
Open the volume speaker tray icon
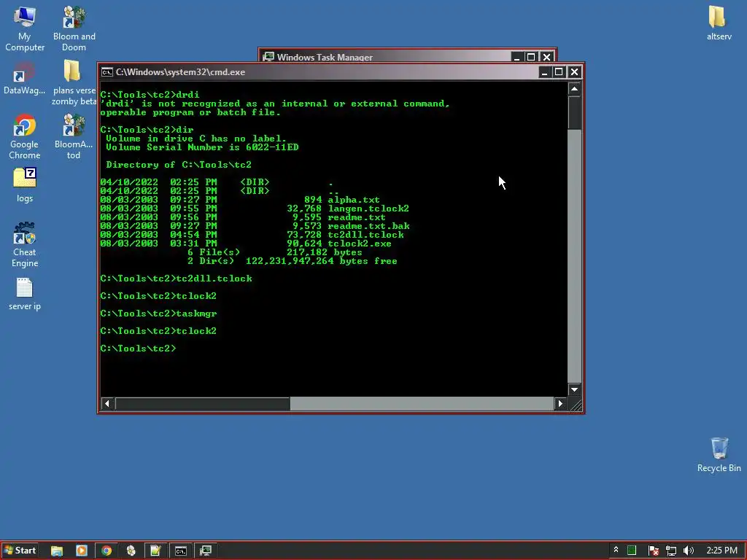click(x=689, y=551)
